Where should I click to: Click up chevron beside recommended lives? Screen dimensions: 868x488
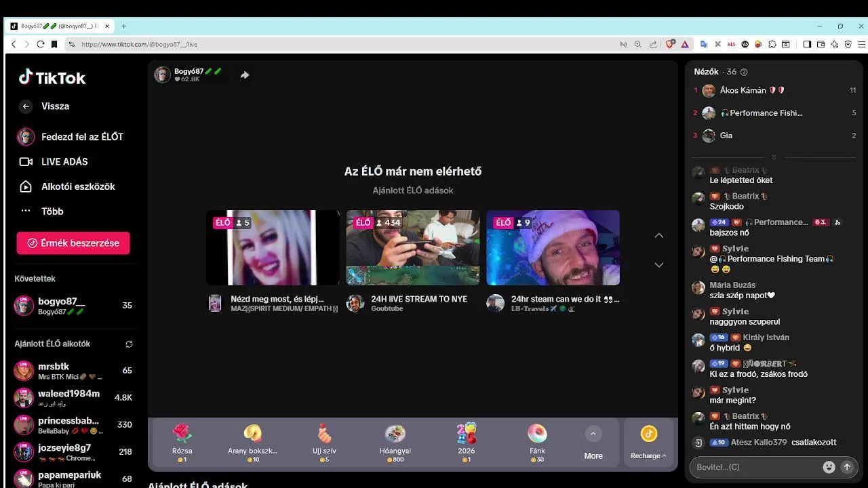658,235
